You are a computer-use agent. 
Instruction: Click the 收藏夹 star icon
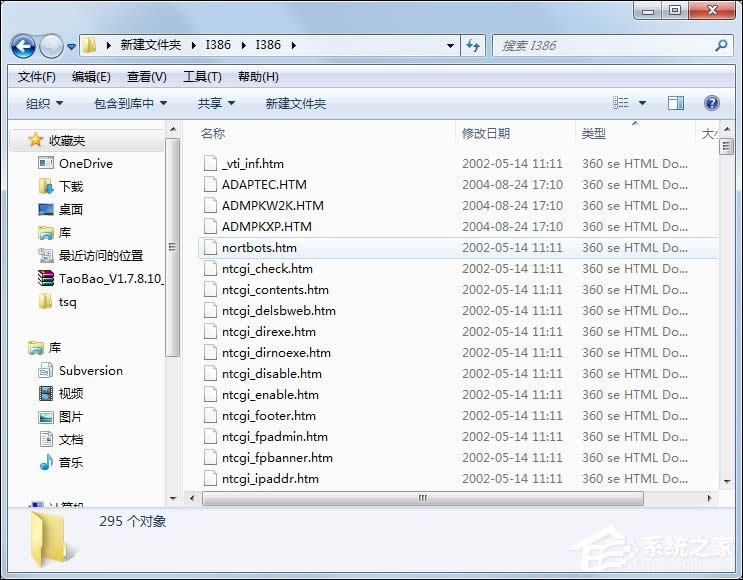coord(36,140)
